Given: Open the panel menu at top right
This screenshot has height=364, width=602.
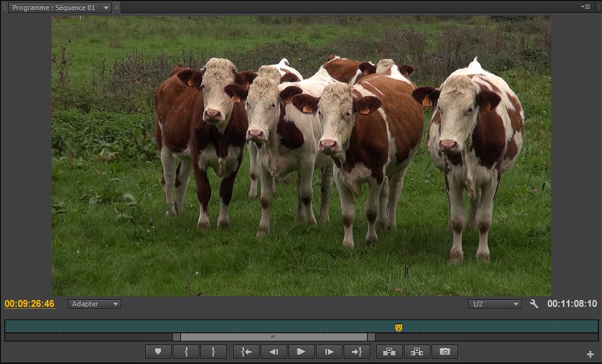Looking at the screenshot, I should (586, 6).
